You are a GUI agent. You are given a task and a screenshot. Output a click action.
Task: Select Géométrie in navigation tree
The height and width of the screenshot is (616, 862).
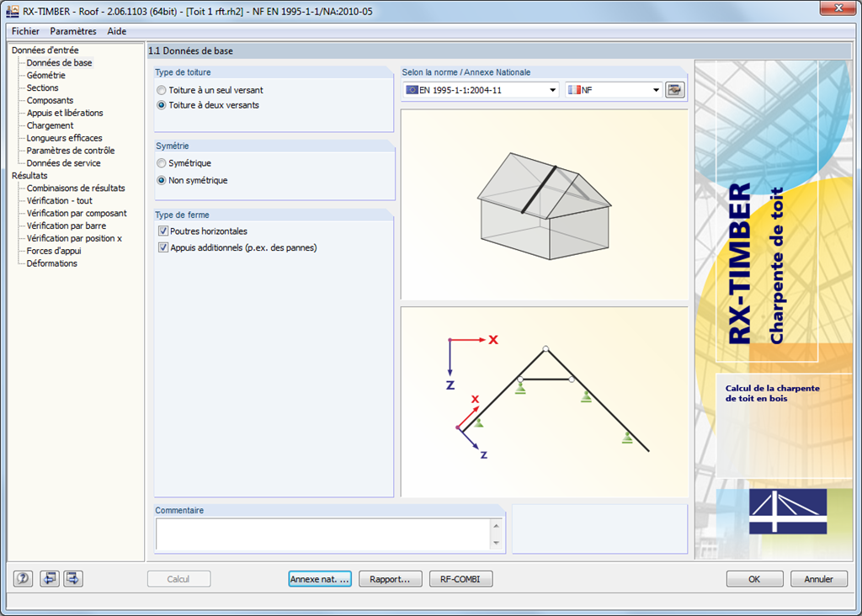click(x=46, y=75)
